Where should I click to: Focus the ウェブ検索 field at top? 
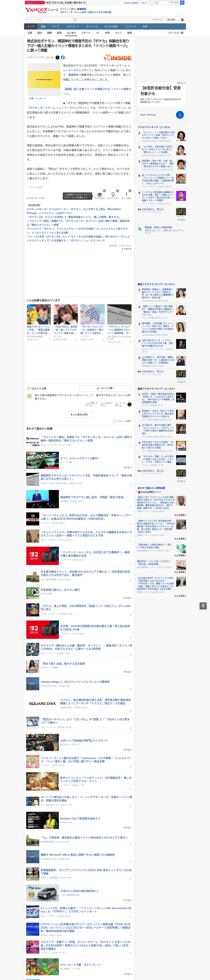coord(159,3)
